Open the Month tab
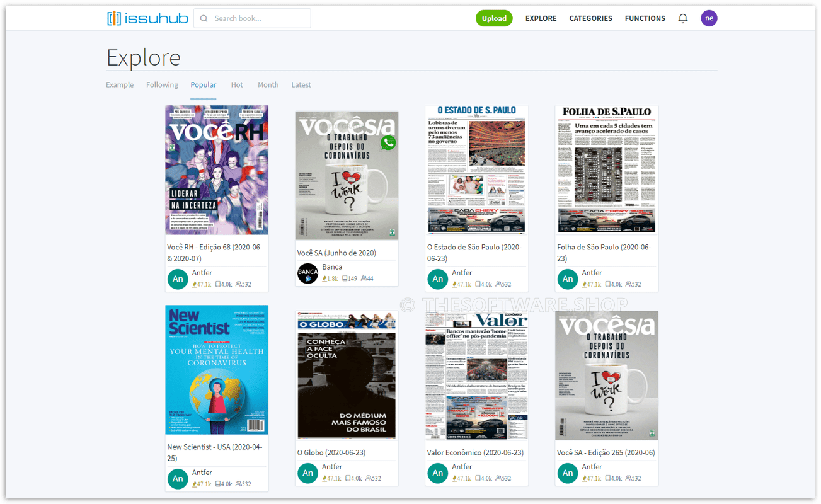The width and height of the screenshot is (821, 504). (x=268, y=84)
